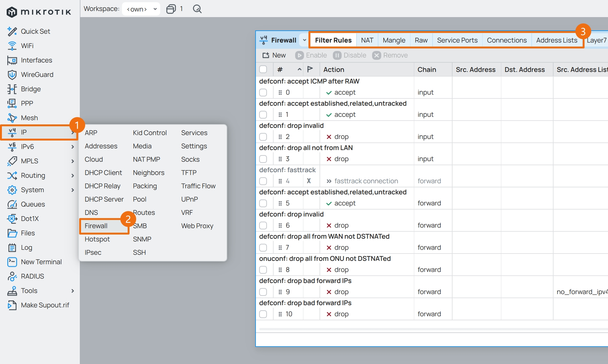Expand the Tools submenu
608x364 pixels.
(x=73, y=291)
